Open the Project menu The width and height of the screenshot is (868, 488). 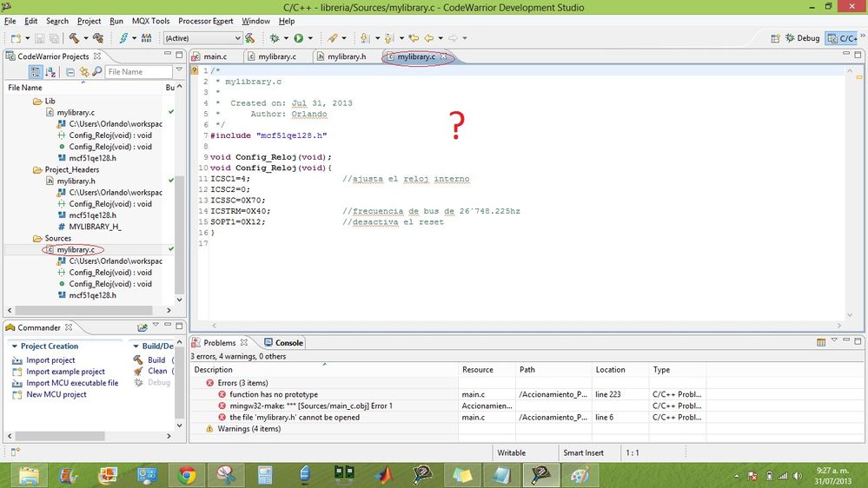coord(89,21)
